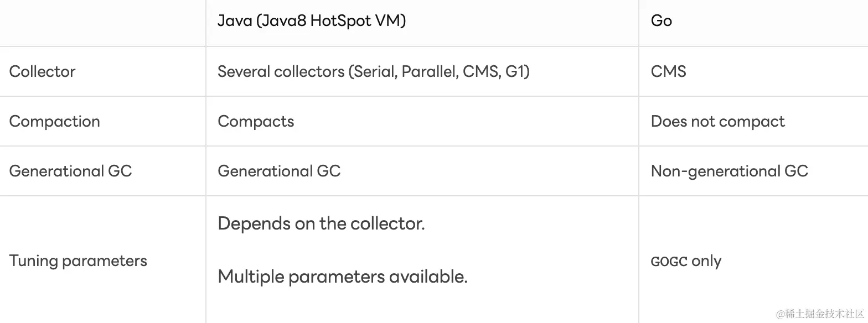868x323 pixels.
Task: Click the Depends on the collector text
Action: click(x=321, y=223)
